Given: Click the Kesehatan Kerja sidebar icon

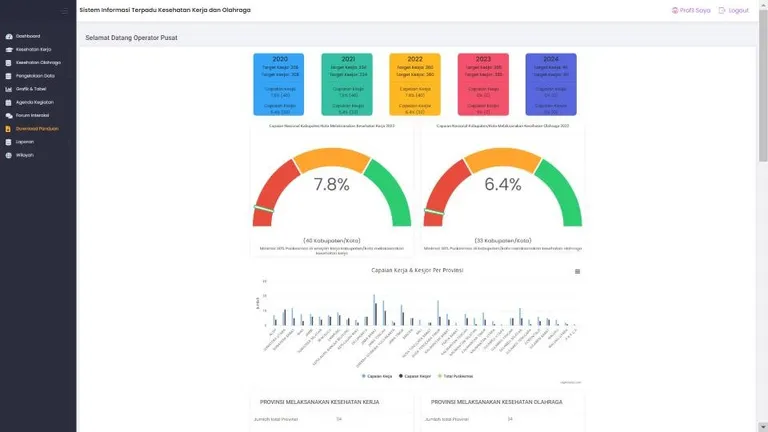Looking at the screenshot, I should pos(9,49).
